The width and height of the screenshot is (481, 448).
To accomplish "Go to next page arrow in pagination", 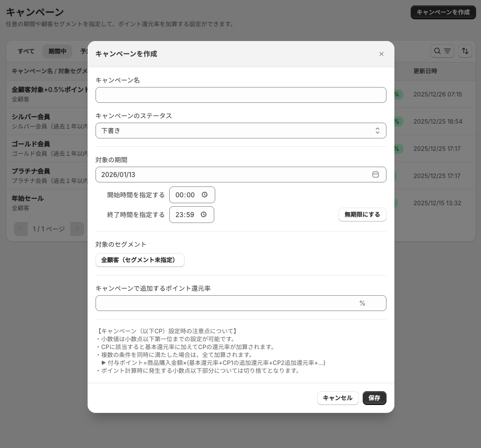I will coord(77,229).
